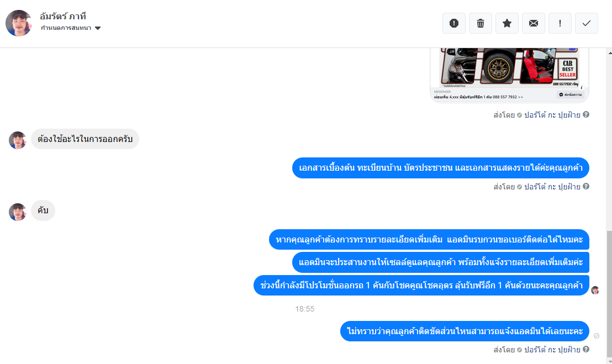This screenshot has height=364, width=612.
Task: Mark conversation unread with envelope icon
Action: tap(534, 23)
